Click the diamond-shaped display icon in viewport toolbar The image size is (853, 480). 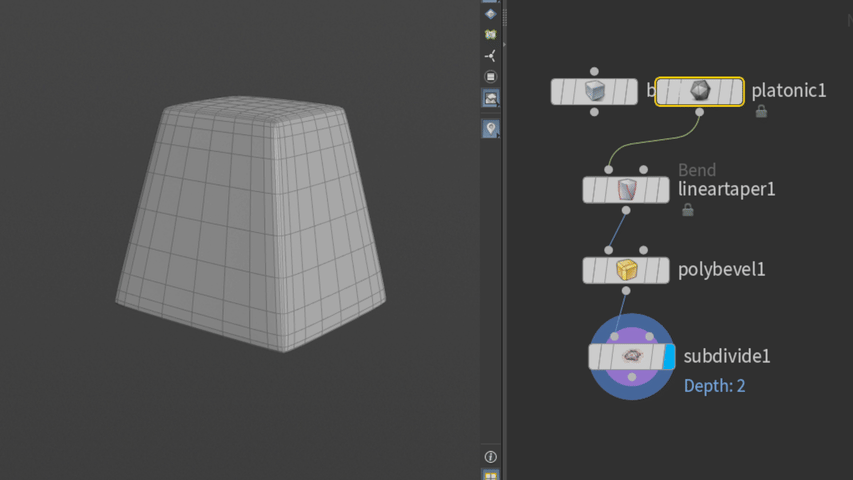coord(490,14)
